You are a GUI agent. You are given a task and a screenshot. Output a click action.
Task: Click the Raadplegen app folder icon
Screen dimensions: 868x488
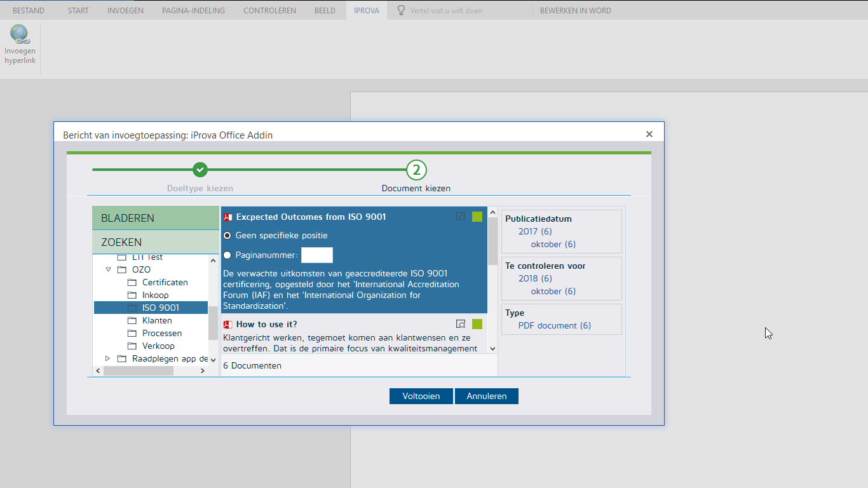click(122, 359)
